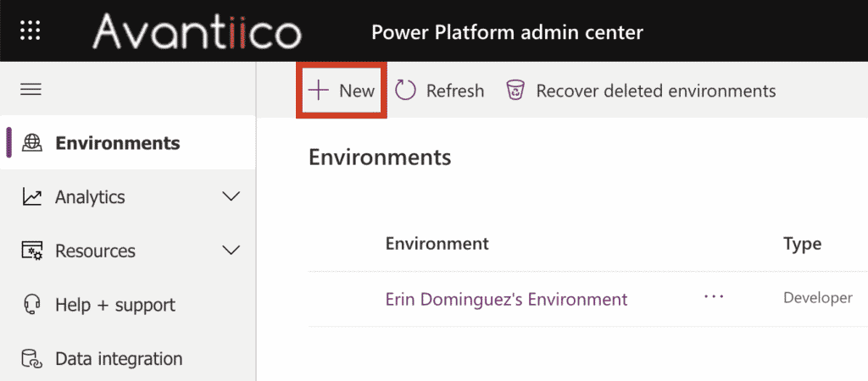Expand the Analytics chevron

(x=231, y=197)
